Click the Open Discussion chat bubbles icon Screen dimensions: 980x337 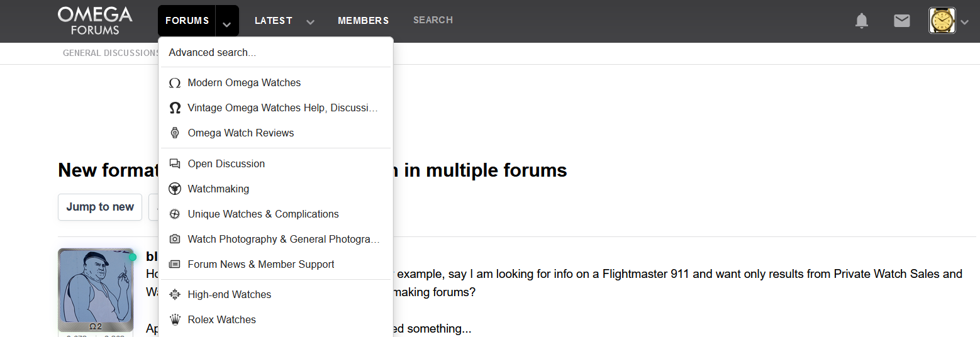point(175,164)
